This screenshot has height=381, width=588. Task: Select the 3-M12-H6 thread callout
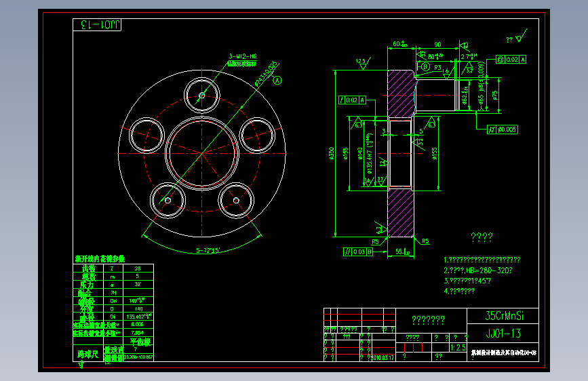243,56
